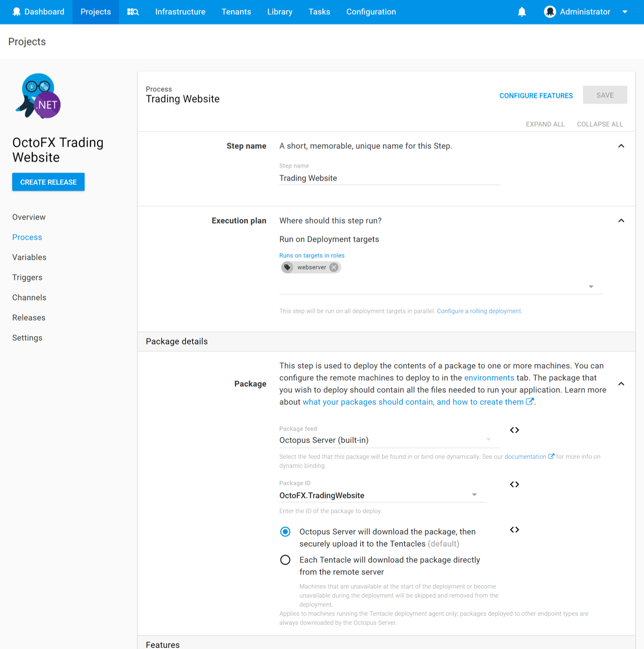Click the Administrator avatar icon

549,12
